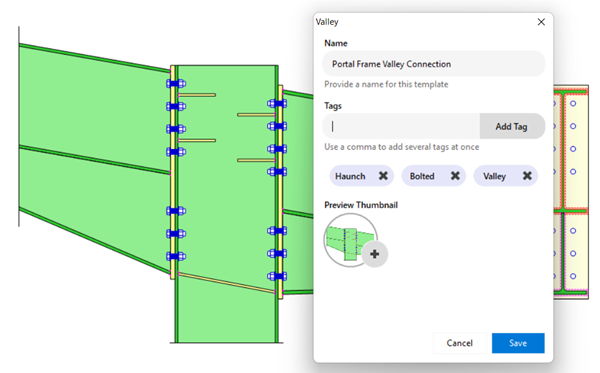Focus the template Name field
The width and height of the screenshot is (600, 373).
click(x=434, y=64)
